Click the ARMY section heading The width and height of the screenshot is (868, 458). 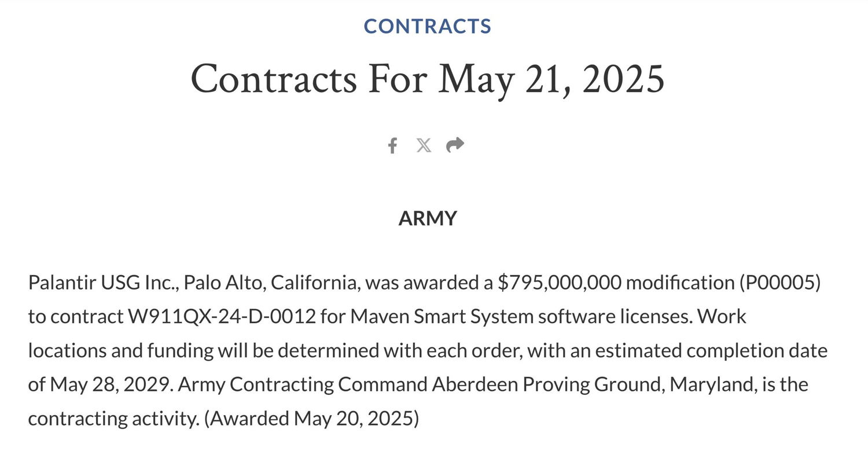tap(428, 218)
